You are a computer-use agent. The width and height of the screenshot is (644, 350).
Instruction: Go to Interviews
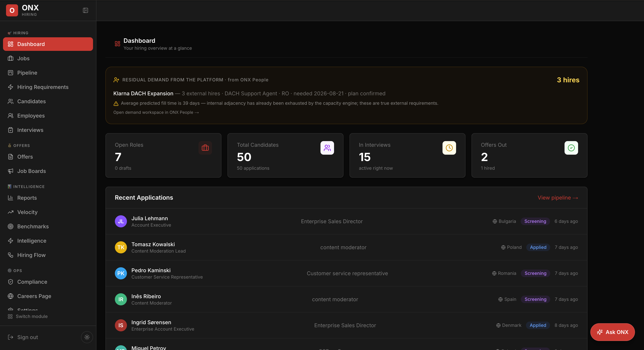pyautogui.click(x=48, y=130)
